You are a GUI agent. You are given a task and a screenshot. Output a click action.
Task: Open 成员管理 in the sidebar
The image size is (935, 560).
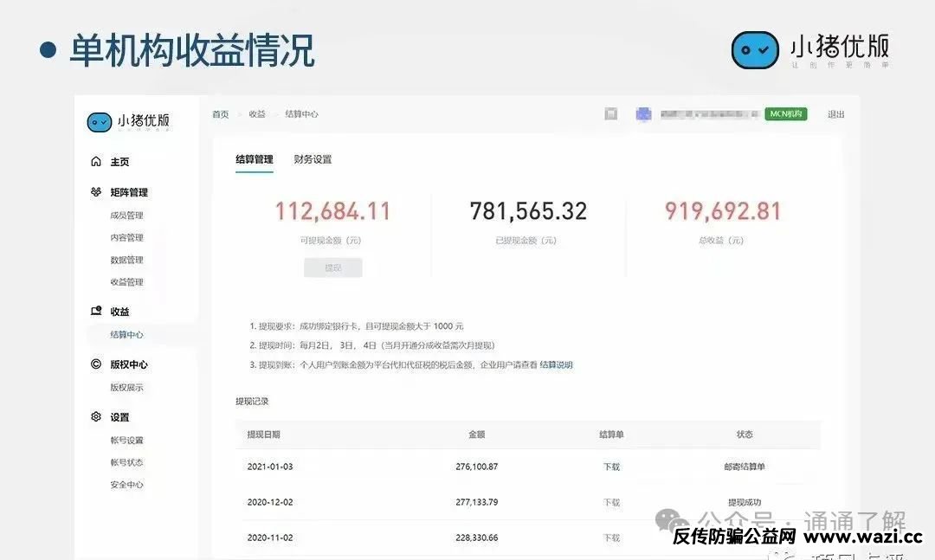(126, 216)
